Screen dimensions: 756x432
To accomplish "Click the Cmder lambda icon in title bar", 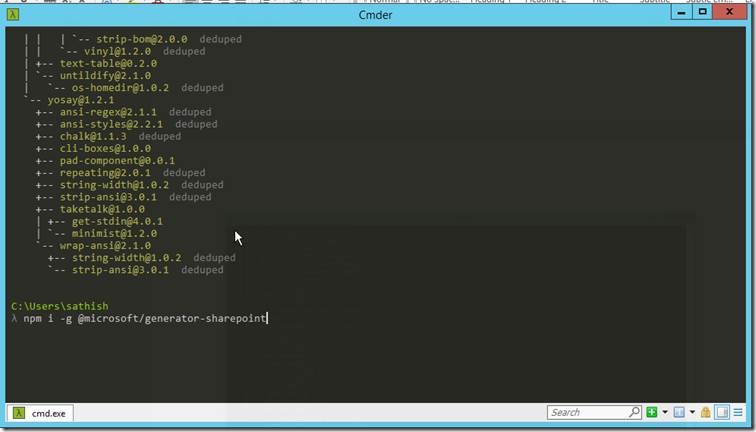I will click(13, 15).
